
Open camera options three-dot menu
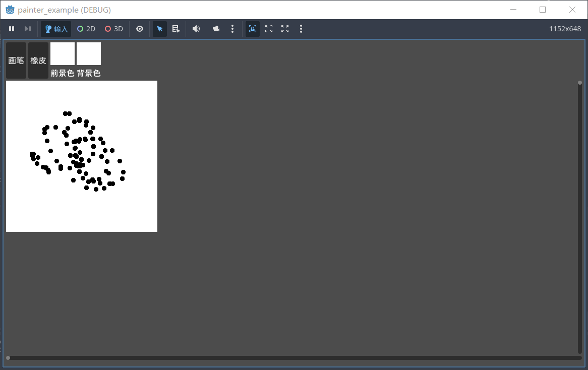pos(232,29)
